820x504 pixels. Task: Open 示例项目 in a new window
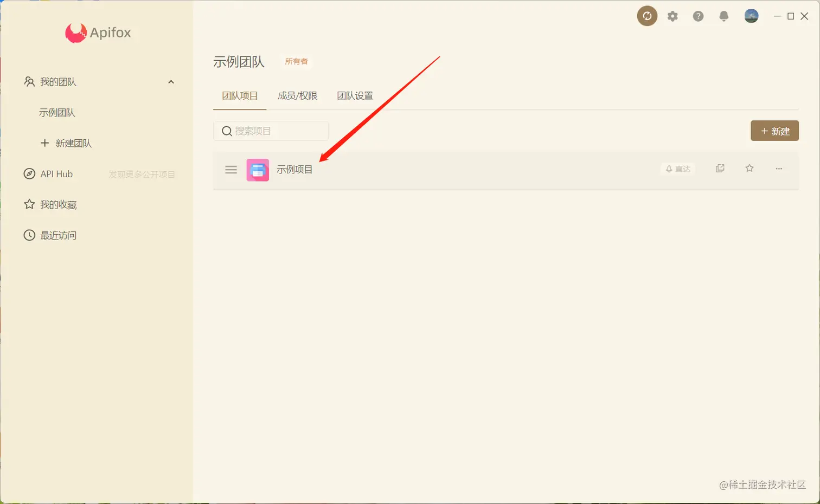720,169
